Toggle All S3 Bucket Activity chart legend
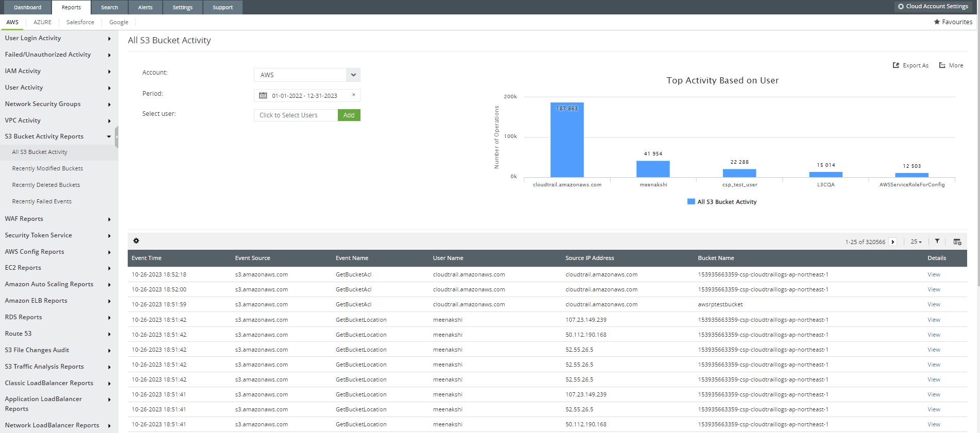The height and width of the screenshot is (433, 980). 722,202
